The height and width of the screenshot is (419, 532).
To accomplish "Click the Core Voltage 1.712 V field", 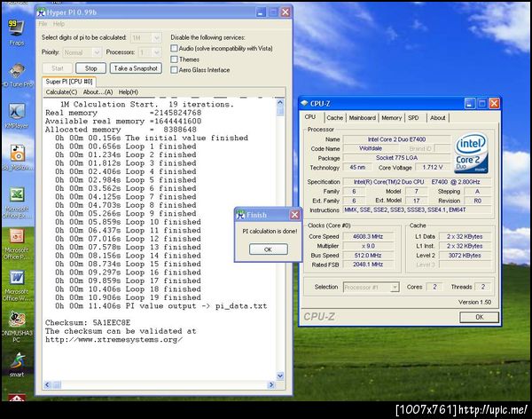I will click(433, 167).
